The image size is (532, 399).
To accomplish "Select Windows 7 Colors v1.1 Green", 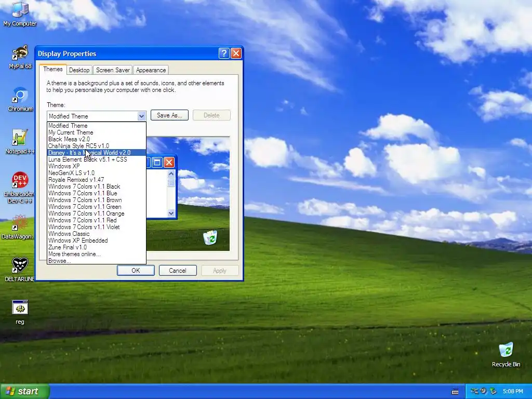I will [x=96, y=207].
